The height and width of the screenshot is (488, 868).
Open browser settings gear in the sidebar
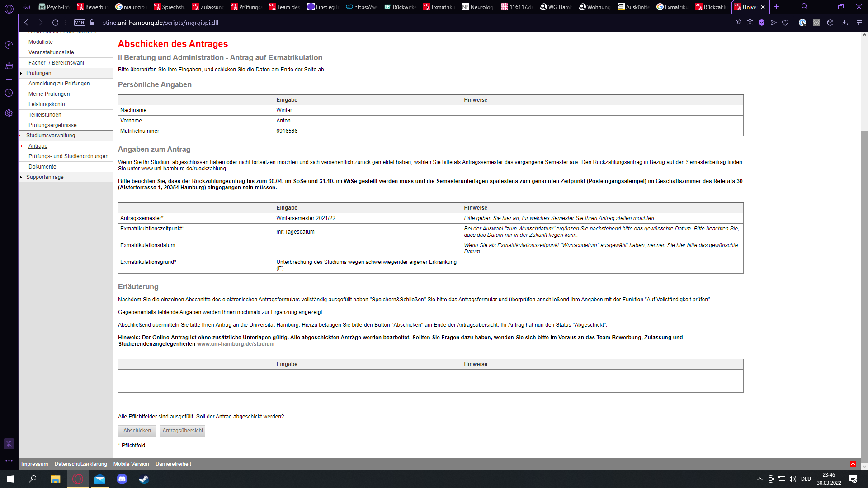(x=9, y=113)
